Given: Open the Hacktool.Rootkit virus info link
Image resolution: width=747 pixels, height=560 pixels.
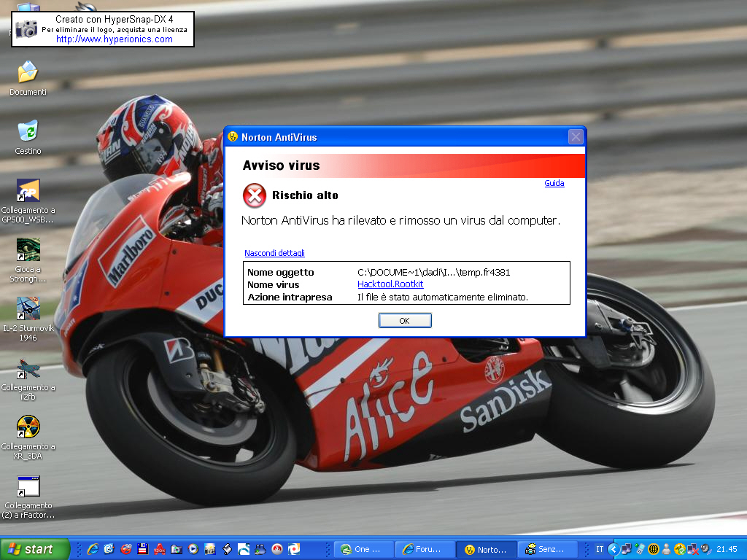Looking at the screenshot, I should coord(390,284).
